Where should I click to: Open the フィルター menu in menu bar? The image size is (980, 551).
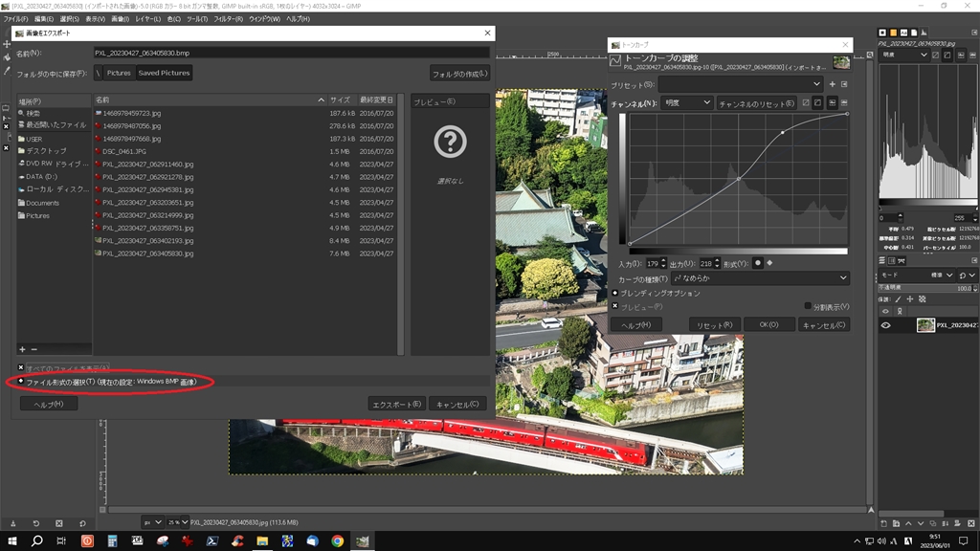tap(228, 18)
